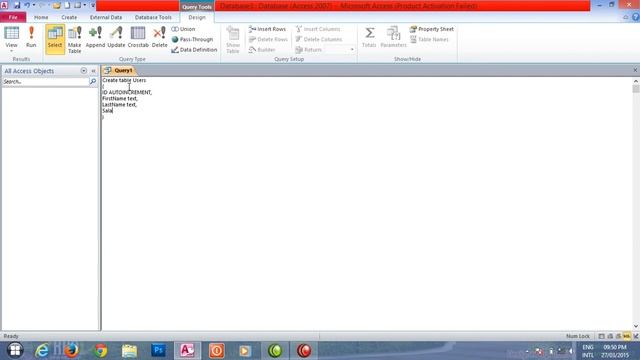Click the 'FirstName text,' line in SQL

pyautogui.click(x=120, y=98)
